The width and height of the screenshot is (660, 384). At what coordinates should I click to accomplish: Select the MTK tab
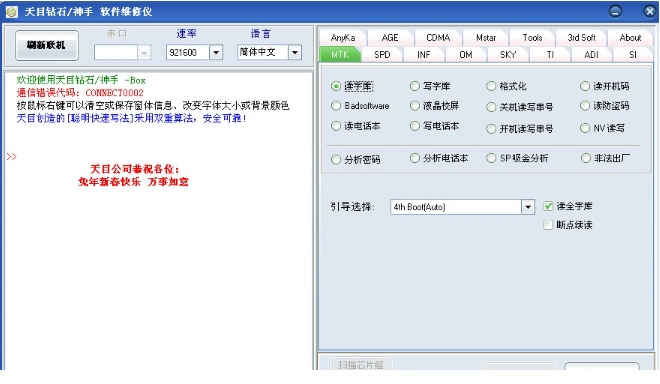[x=340, y=55]
